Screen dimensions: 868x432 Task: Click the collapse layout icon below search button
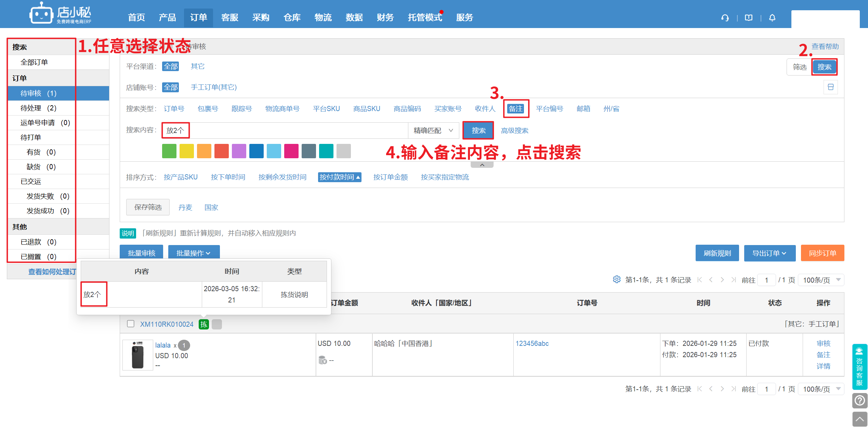pos(830,87)
